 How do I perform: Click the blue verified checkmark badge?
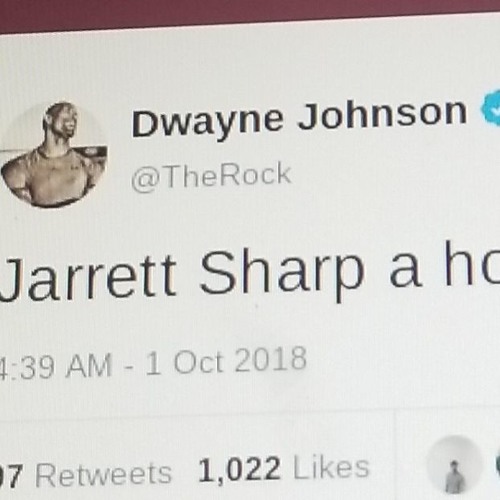(491, 108)
